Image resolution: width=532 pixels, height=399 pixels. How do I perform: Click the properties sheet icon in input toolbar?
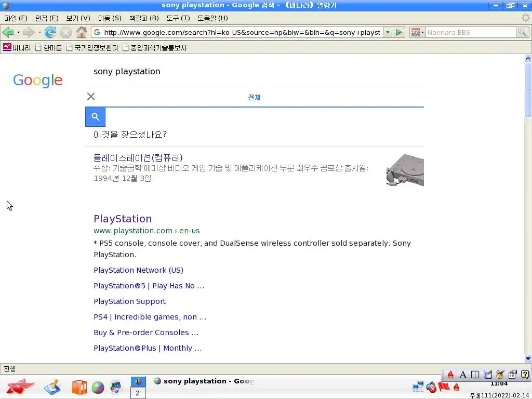512,375
